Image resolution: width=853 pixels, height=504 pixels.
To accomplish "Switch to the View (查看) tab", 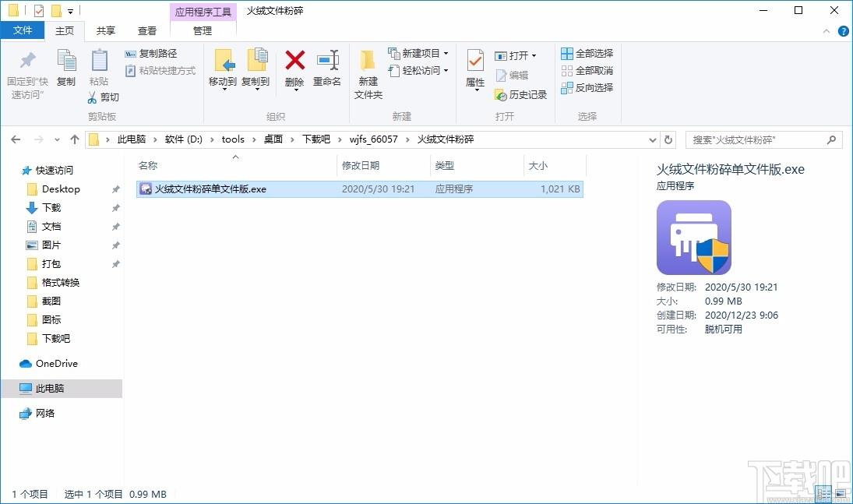I will tap(147, 31).
